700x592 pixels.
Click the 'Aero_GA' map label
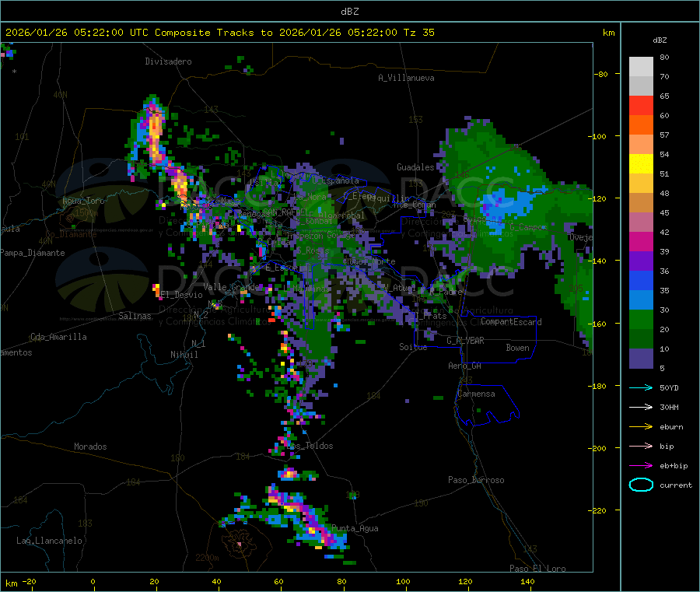[465, 366]
